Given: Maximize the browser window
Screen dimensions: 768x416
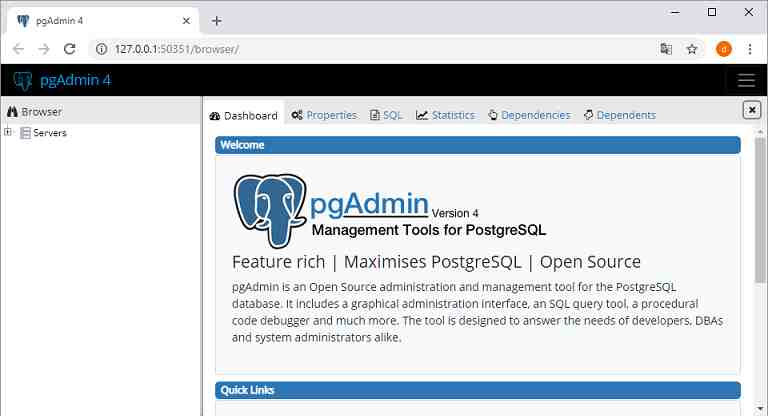Looking at the screenshot, I should point(712,12).
